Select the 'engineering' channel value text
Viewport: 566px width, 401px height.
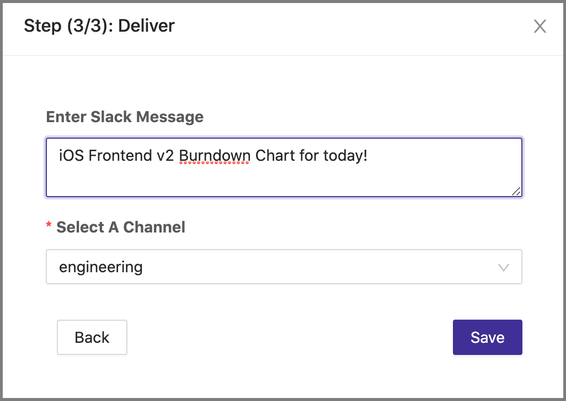101,268
